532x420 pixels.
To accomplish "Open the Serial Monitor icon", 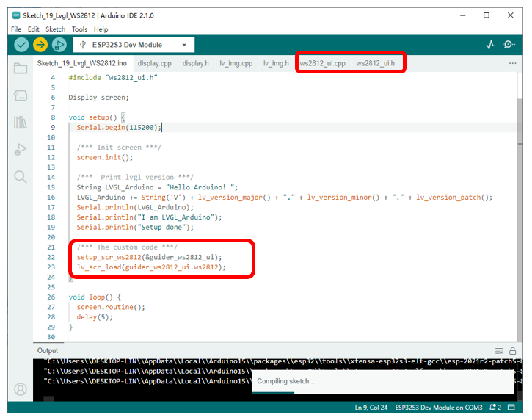I will point(509,45).
